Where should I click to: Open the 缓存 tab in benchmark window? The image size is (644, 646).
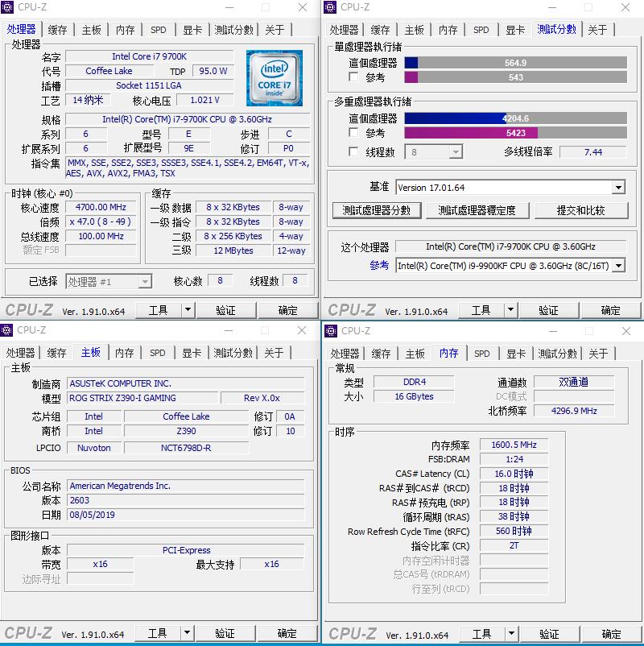379,29
